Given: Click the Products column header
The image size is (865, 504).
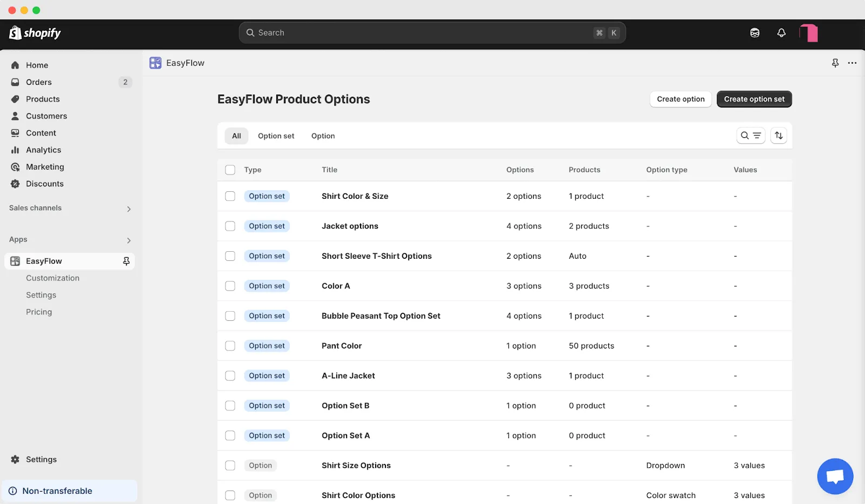Looking at the screenshot, I should 584,170.
